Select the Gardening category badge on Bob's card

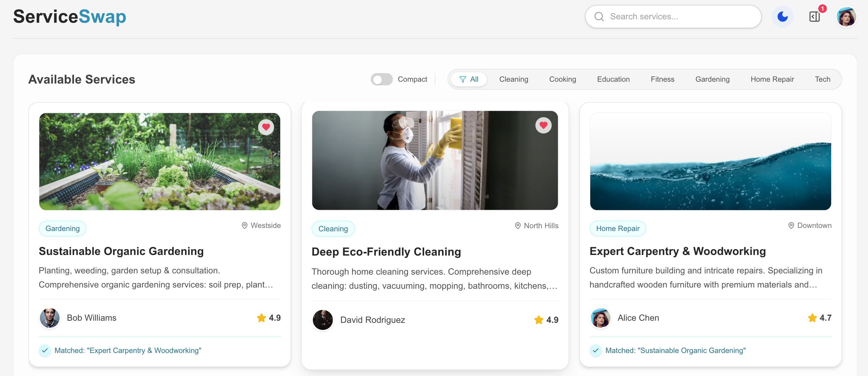[x=62, y=228]
